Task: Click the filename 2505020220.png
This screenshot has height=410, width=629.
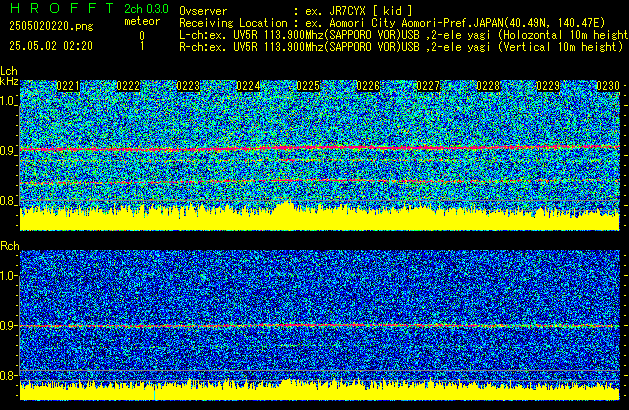Action: [51, 26]
